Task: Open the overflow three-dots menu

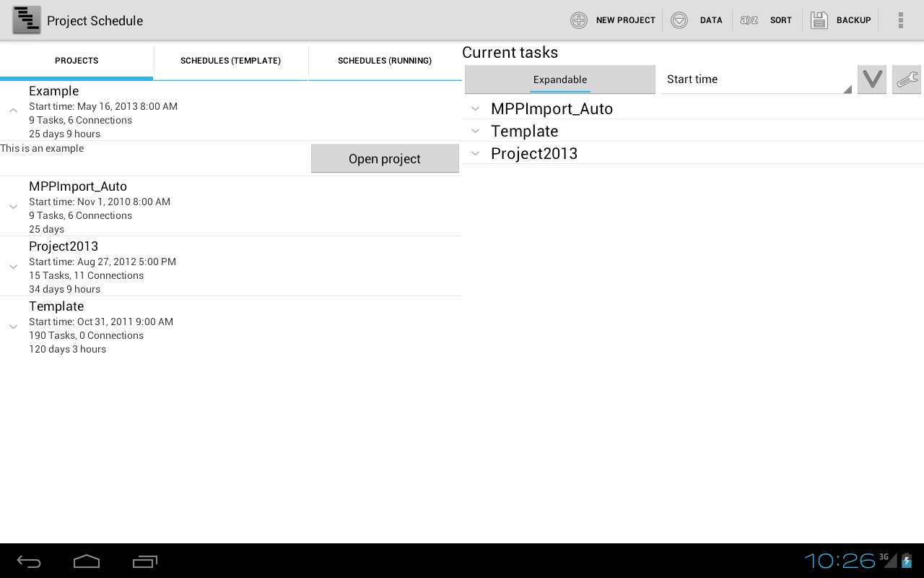Action: tap(900, 20)
